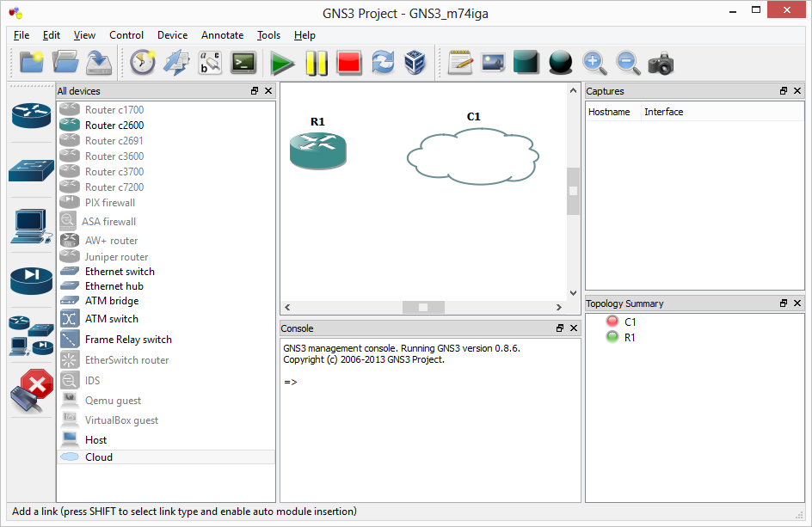Browse routers in the left sidebar

coord(31,115)
